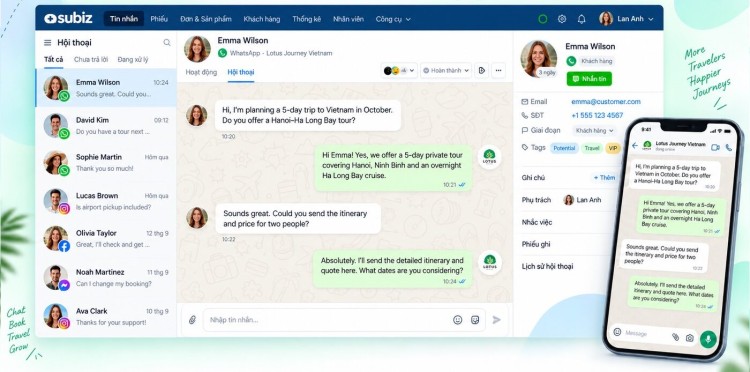Open the three-dot more options menu
Image resolution: width=750 pixels, height=372 pixels.
498,71
